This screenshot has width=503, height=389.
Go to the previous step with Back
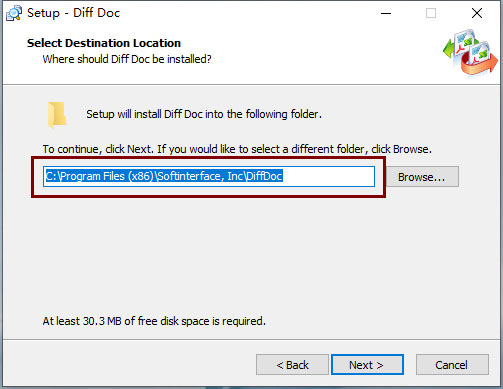click(292, 365)
